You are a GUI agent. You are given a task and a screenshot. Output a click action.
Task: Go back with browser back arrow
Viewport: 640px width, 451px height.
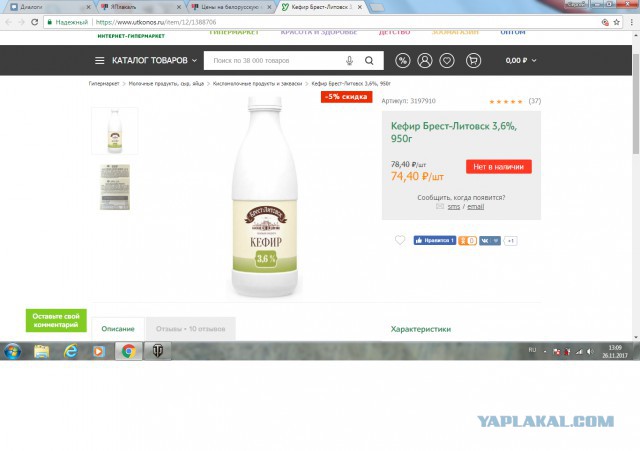[x=8, y=22]
